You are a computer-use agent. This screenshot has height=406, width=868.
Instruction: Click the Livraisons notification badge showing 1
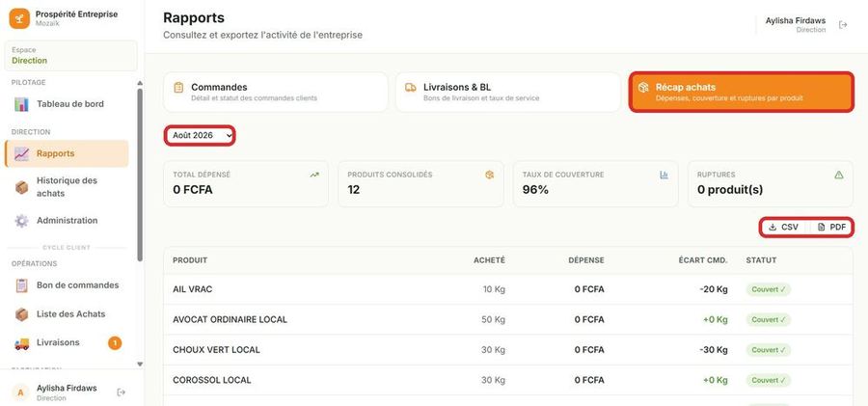115,343
